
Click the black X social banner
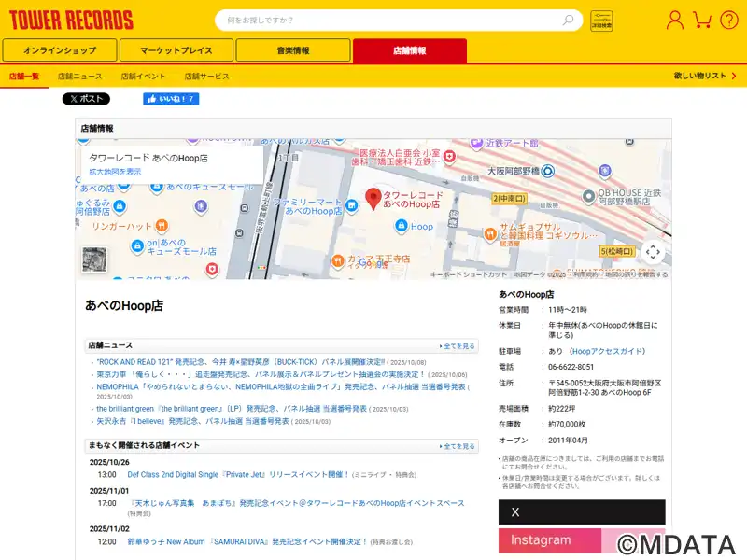[x=582, y=511]
